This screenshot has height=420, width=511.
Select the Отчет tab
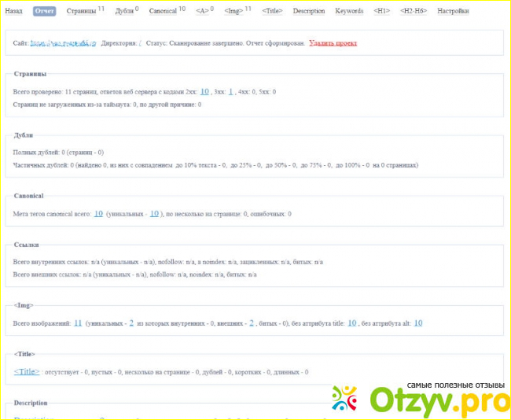[44, 11]
